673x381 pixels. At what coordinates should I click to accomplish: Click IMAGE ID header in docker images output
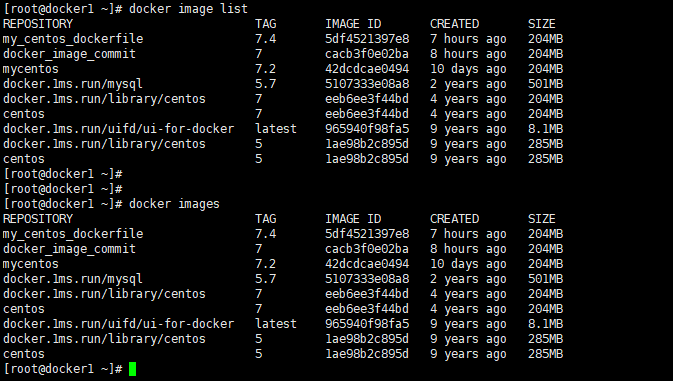[x=353, y=219]
